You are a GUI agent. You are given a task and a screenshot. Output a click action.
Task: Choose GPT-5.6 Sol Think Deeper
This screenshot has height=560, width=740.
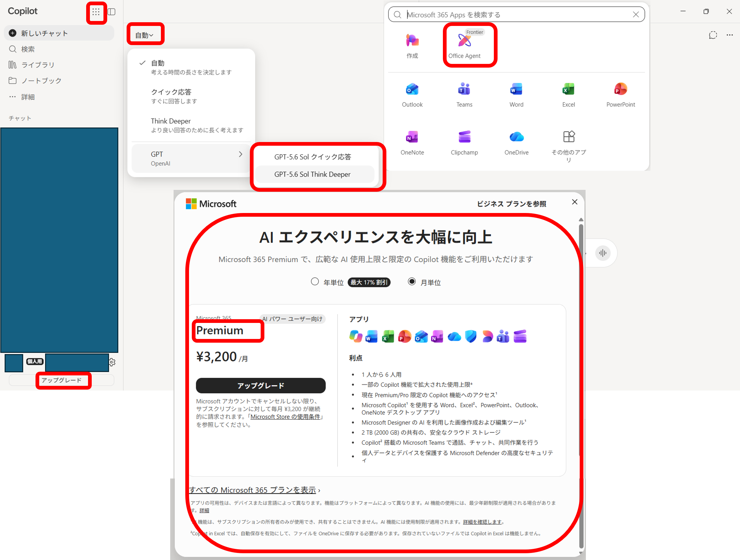pos(314,174)
